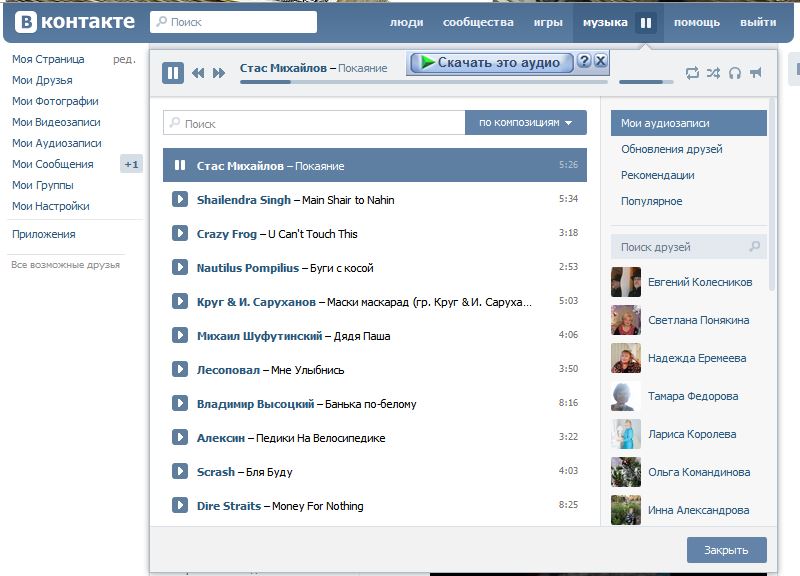Click the audio search field
This screenshot has width=800, height=576.
(314, 123)
